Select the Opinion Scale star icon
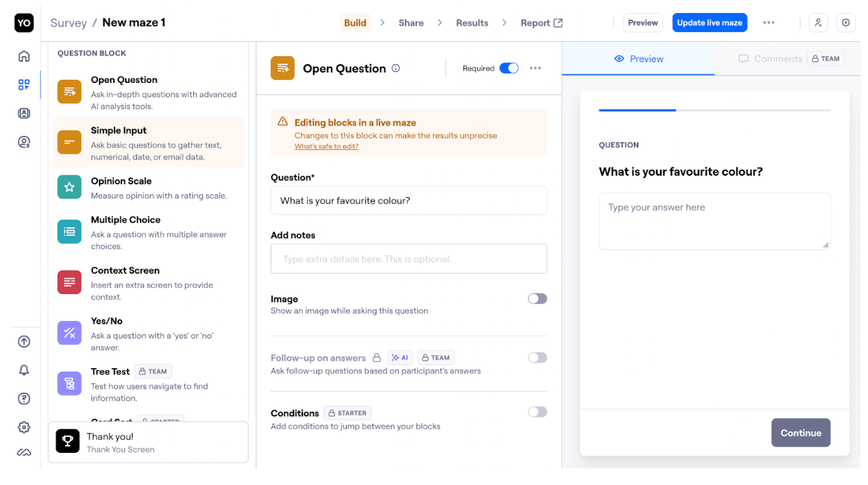This screenshot has width=868, height=485. [69, 187]
